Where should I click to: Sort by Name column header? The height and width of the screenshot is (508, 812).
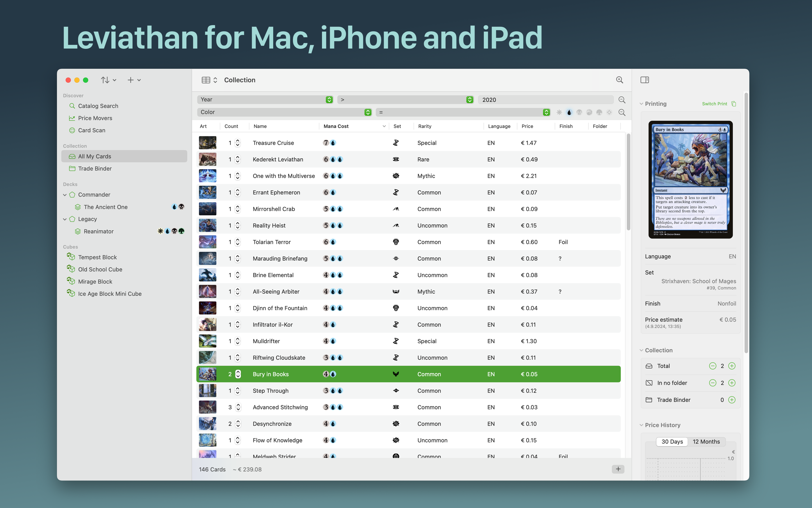point(284,126)
